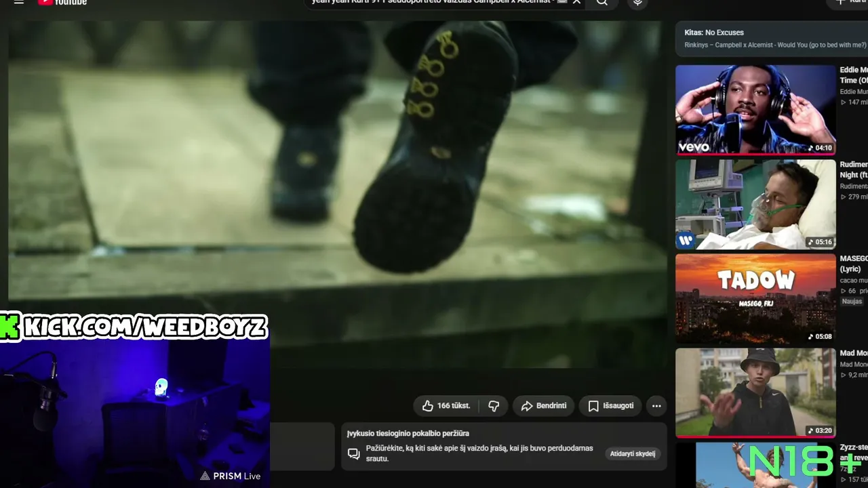Open the Zyzz video thumbnail
868x488 pixels.
tap(755, 465)
